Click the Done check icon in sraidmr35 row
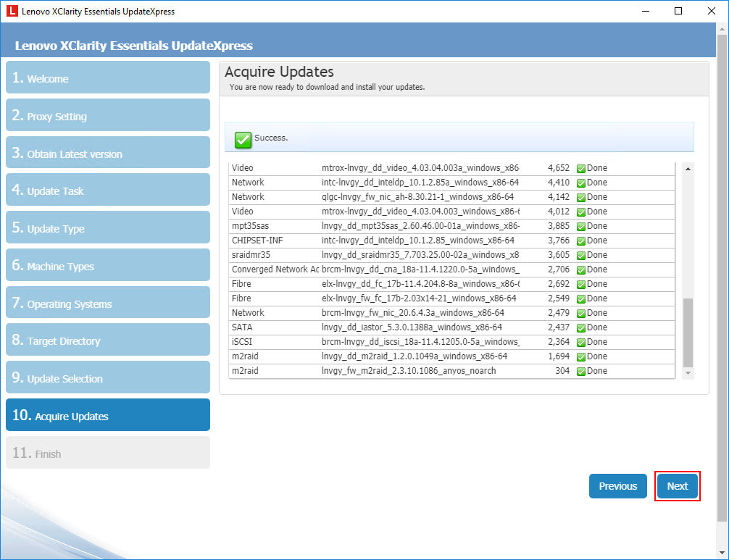This screenshot has height=560, width=729. (x=581, y=256)
